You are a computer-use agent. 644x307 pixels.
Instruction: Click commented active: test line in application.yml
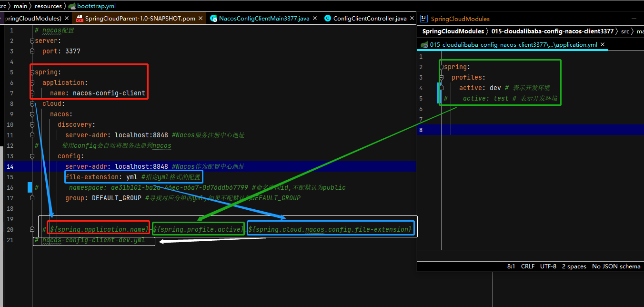tap(501, 98)
